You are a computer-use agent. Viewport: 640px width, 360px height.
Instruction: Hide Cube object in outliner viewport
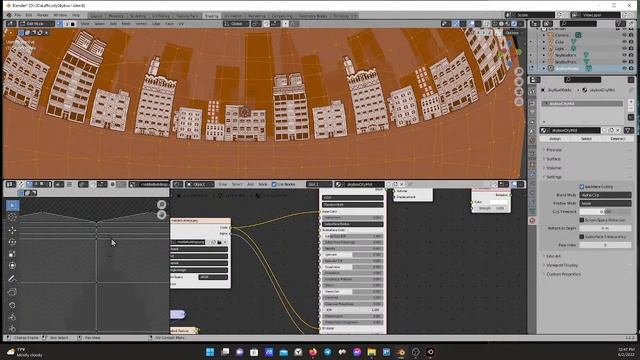coord(624,42)
